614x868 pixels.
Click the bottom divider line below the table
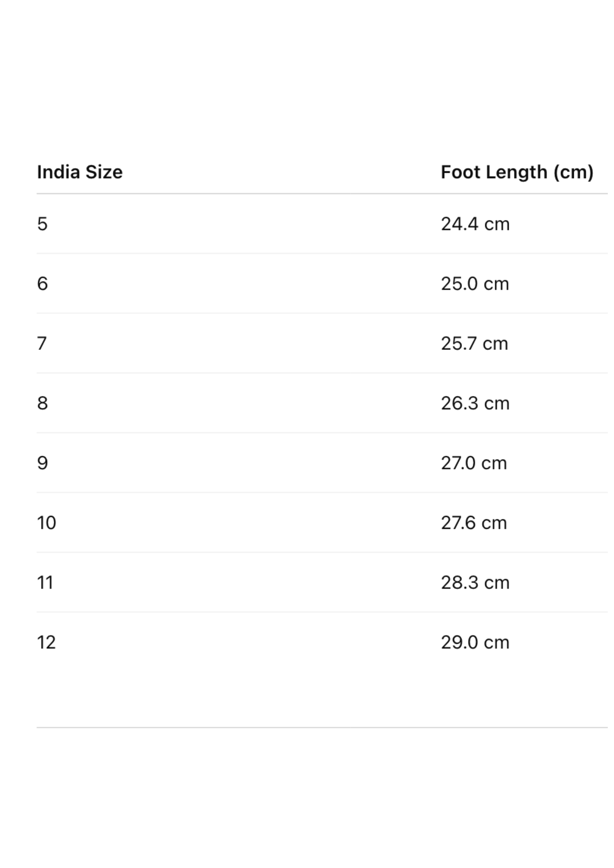click(x=322, y=727)
